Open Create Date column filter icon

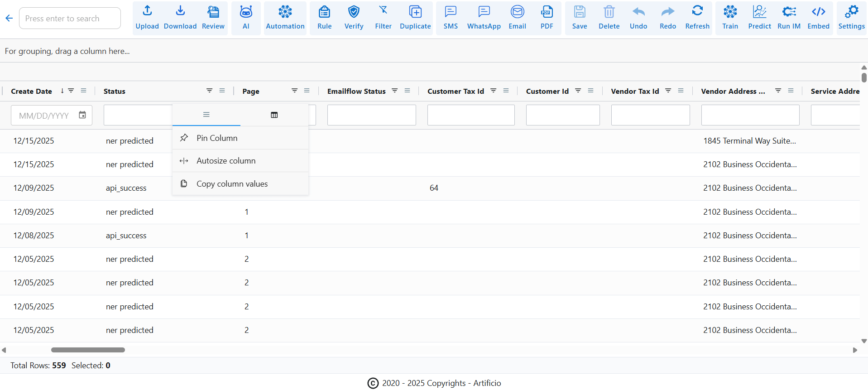click(71, 91)
